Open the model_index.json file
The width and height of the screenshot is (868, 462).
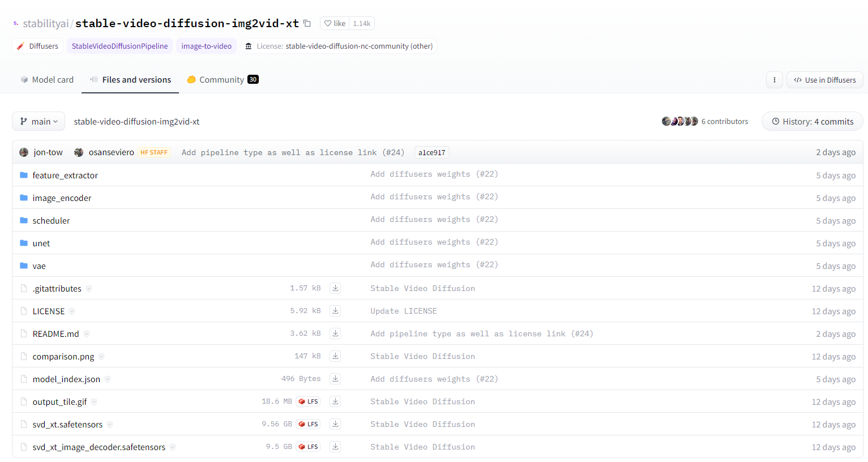(66, 379)
